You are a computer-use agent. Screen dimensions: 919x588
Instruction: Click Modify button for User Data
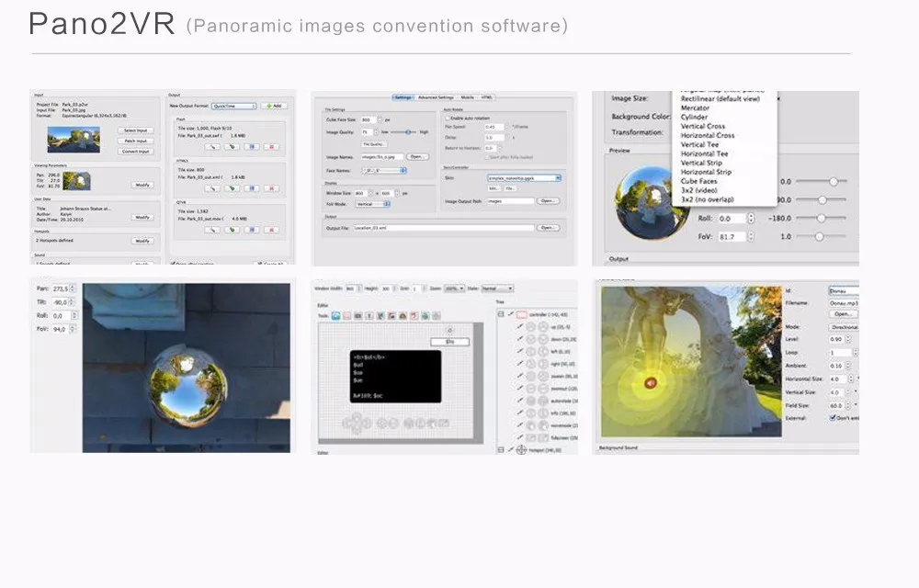142,217
